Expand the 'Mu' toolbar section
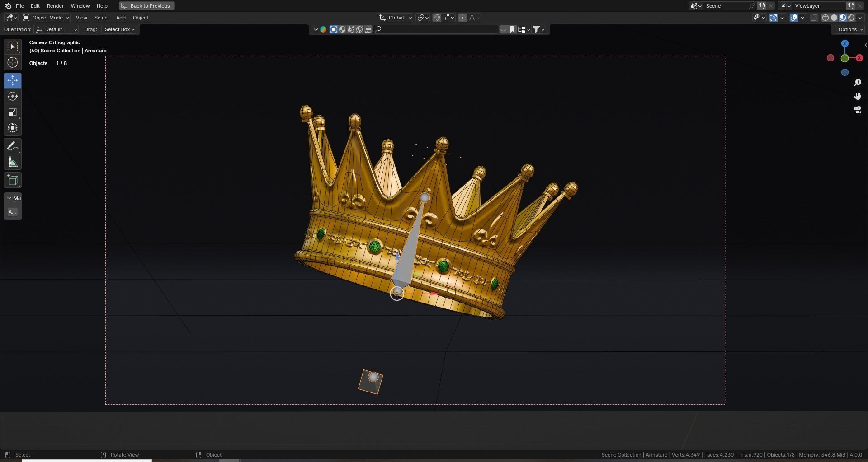The width and height of the screenshot is (868, 462). coord(13,198)
